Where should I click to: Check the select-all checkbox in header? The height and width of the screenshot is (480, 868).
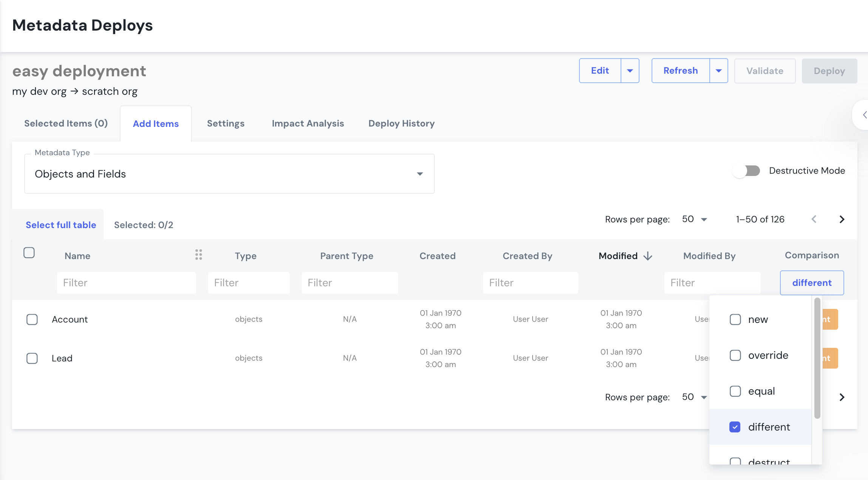29,252
